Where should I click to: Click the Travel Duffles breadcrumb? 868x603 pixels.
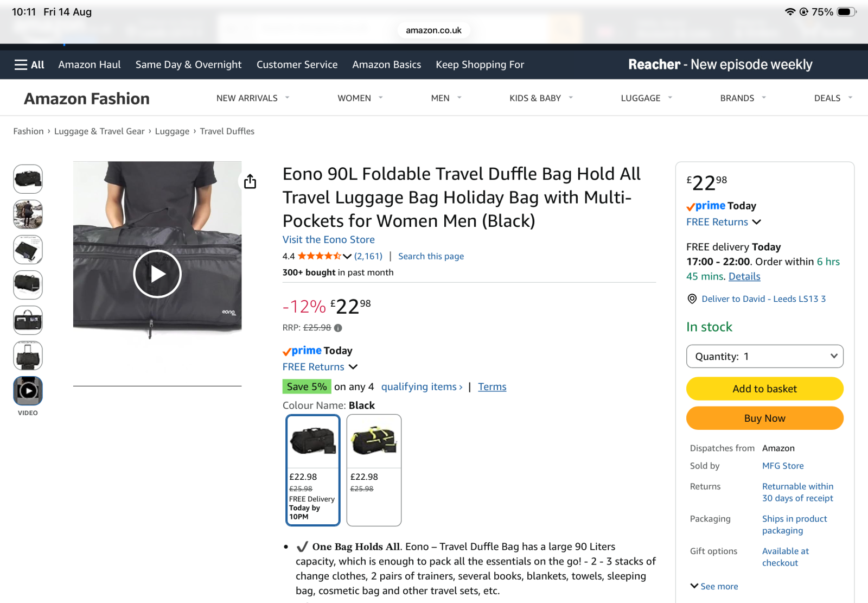coord(227,131)
